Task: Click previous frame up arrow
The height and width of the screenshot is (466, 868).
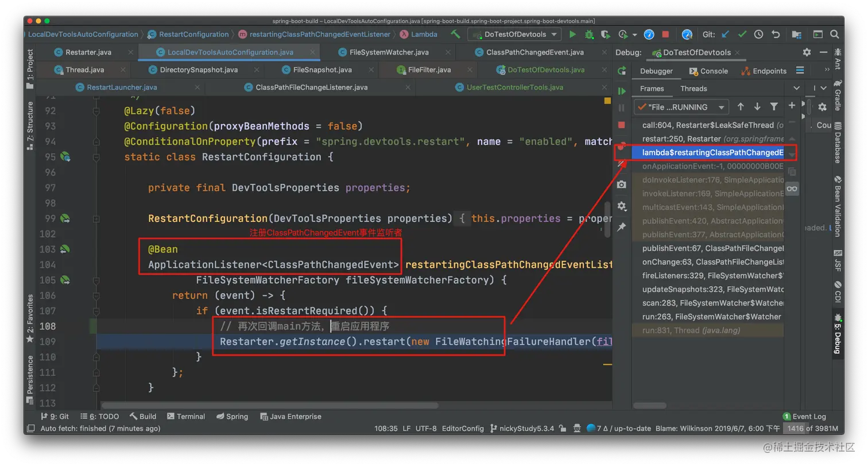Action: pos(741,107)
